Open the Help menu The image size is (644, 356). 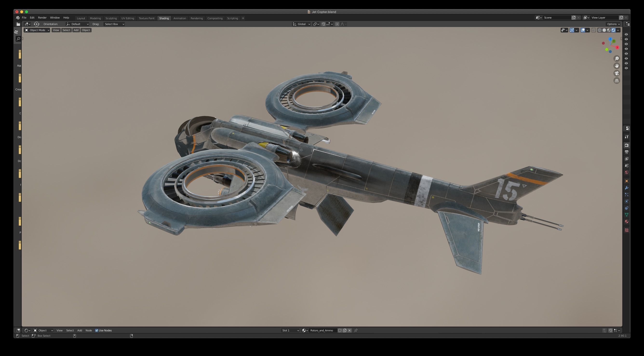click(x=66, y=18)
